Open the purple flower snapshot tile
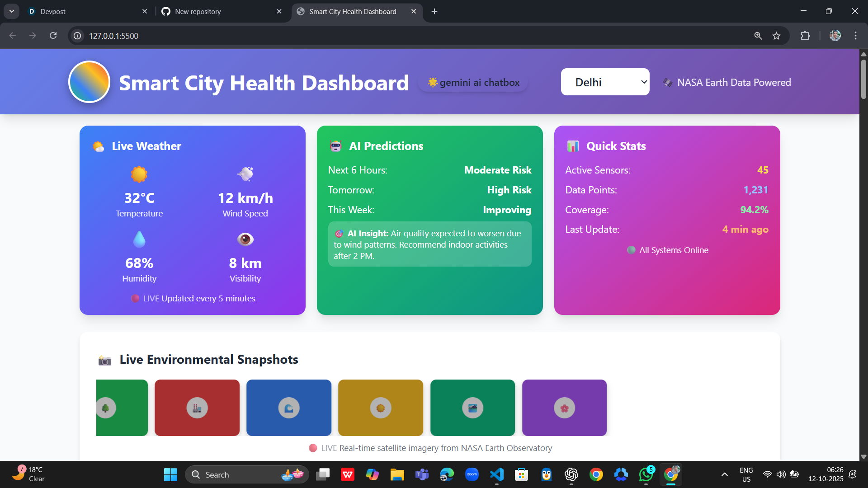 [564, 408]
